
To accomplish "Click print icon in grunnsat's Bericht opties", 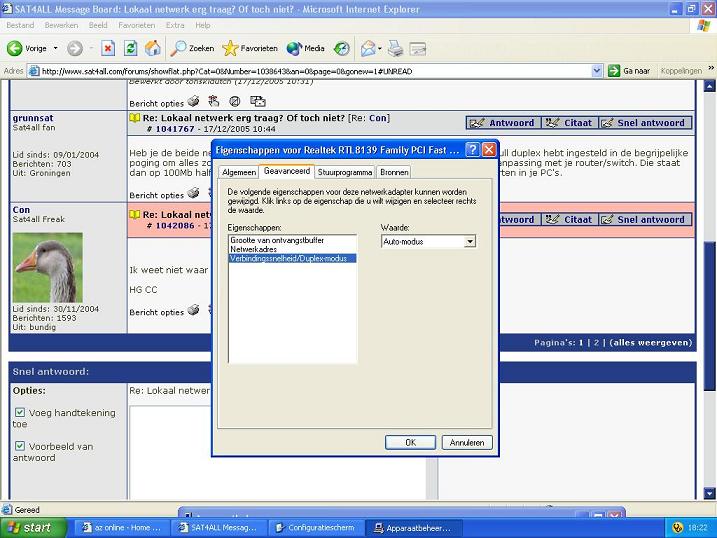I will point(193,193).
